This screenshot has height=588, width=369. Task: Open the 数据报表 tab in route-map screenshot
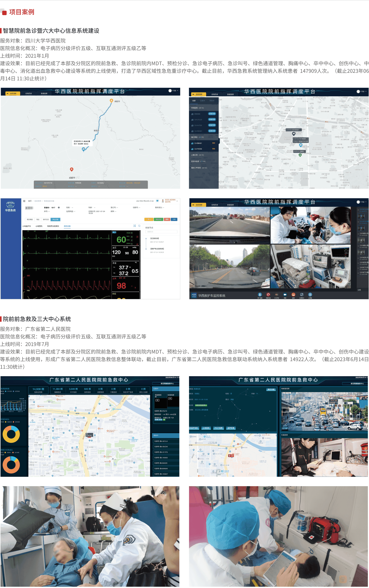pos(44,93)
